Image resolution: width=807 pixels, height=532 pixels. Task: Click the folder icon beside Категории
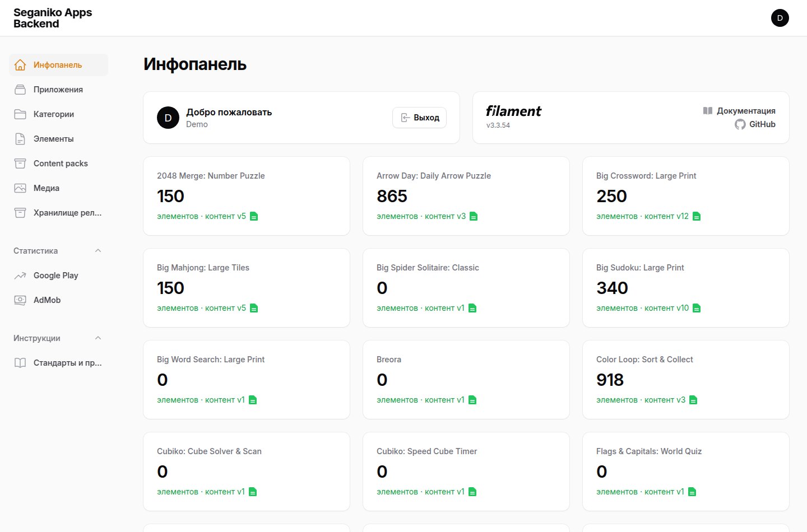click(x=20, y=114)
